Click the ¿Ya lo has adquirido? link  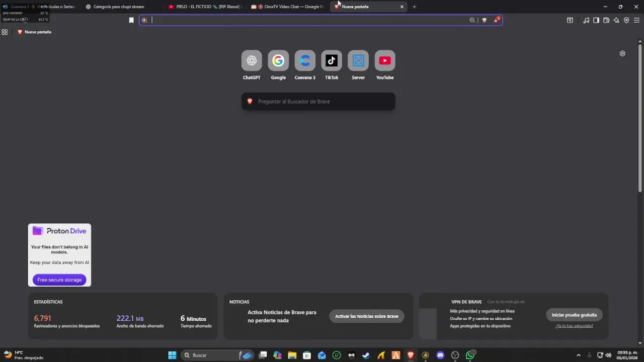pyautogui.click(x=574, y=326)
